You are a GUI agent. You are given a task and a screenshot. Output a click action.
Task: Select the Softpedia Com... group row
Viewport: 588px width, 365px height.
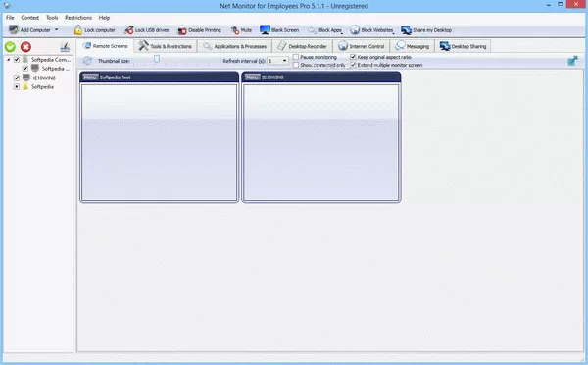[50, 59]
